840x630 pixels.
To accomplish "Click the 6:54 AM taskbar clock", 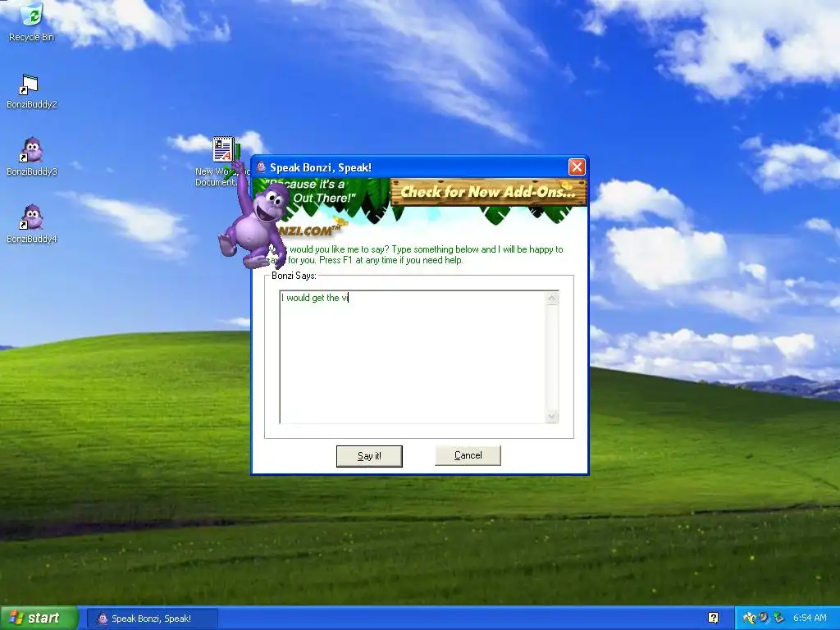I will (x=810, y=618).
